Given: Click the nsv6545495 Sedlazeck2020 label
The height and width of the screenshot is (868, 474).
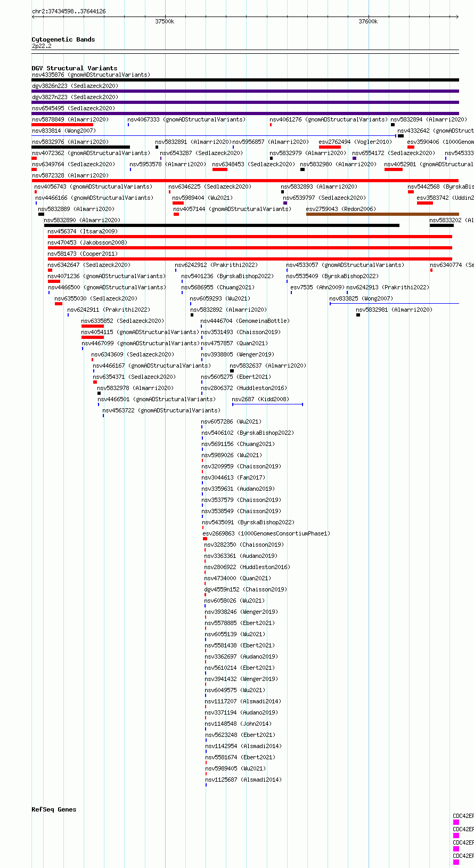Looking at the screenshot, I should 73,108.
